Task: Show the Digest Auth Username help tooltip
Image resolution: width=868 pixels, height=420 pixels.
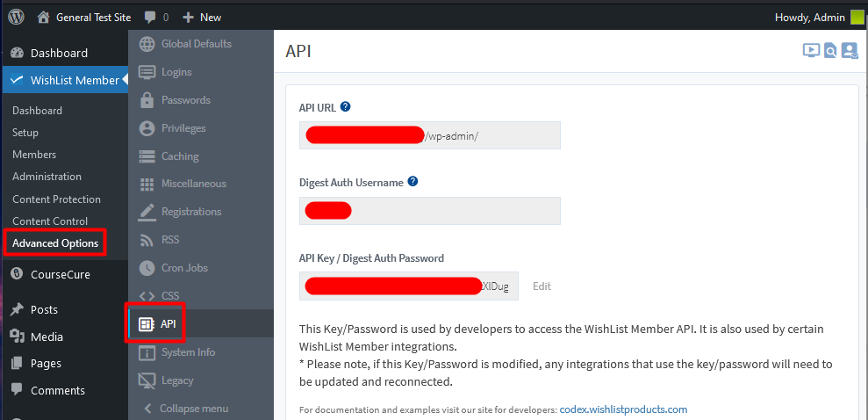Action: click(412, 182)
